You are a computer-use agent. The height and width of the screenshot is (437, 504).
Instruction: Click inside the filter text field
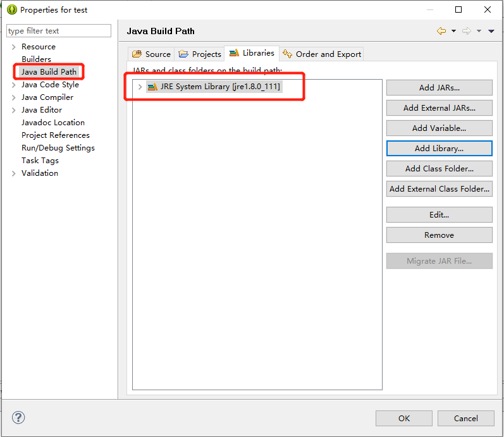tap(58, 31)
